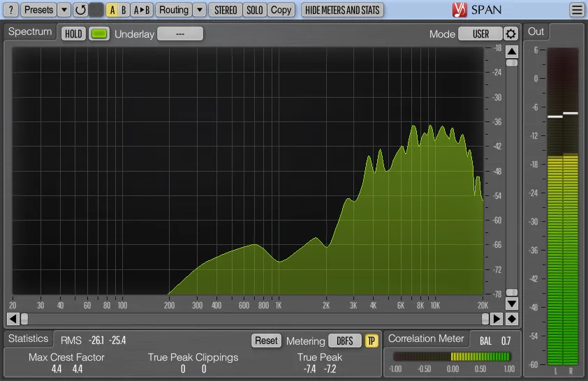Image resolution: width=588 pixels, height=381 pixels.
Task: Reset the statistics counters
Action: point(266,341)
